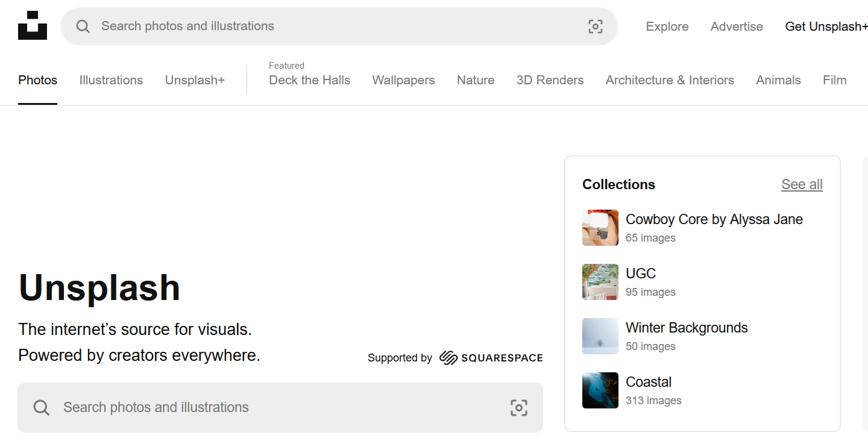The width and height of the screenshot is (868, 447).
Task: Open Winter Backgrounds collection thumbnail
Action: tap(600, 336)
